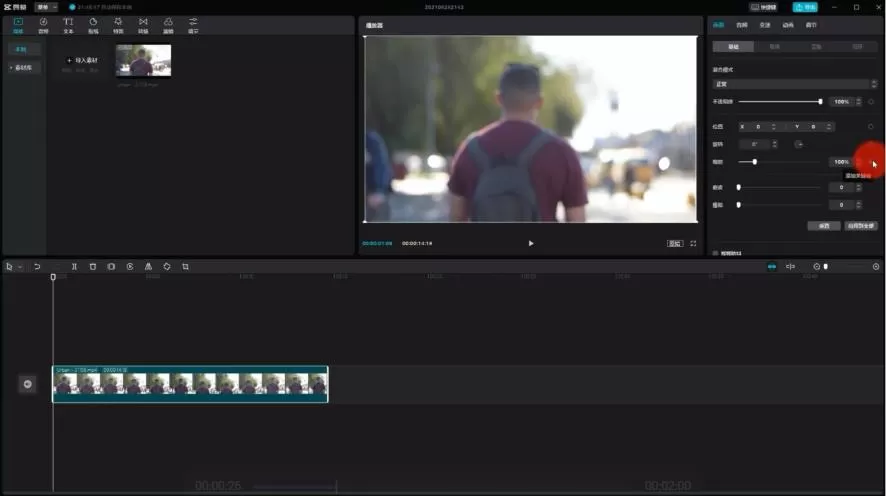Open the Transitions tab

(143, 24)
